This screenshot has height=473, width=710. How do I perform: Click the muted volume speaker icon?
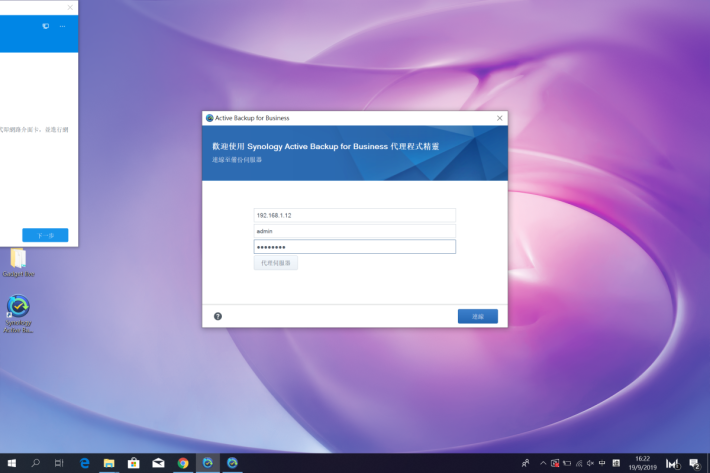[590, 463]
